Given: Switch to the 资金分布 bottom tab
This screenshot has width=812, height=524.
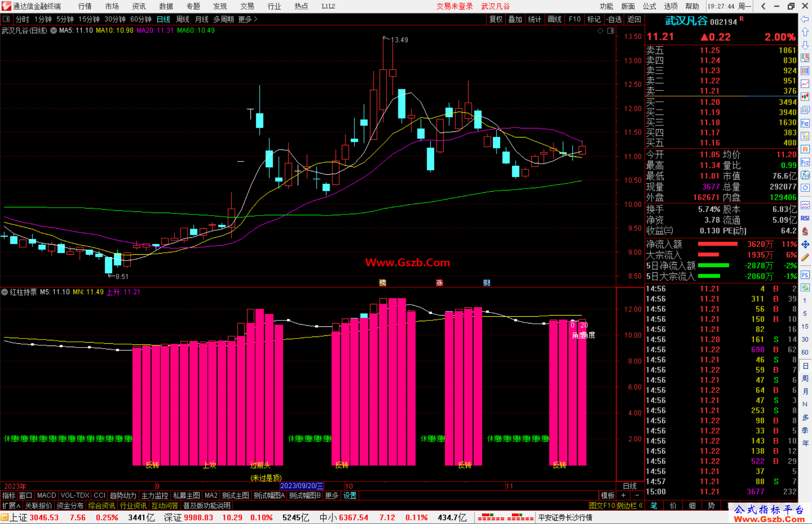Looking at the screenshot, I should (x=70, y=506).
